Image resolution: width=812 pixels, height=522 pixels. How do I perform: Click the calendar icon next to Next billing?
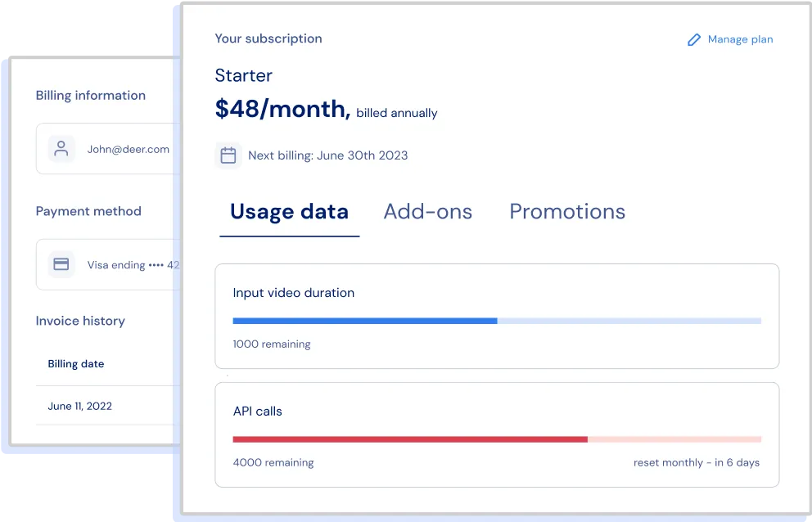coord(228,155)
